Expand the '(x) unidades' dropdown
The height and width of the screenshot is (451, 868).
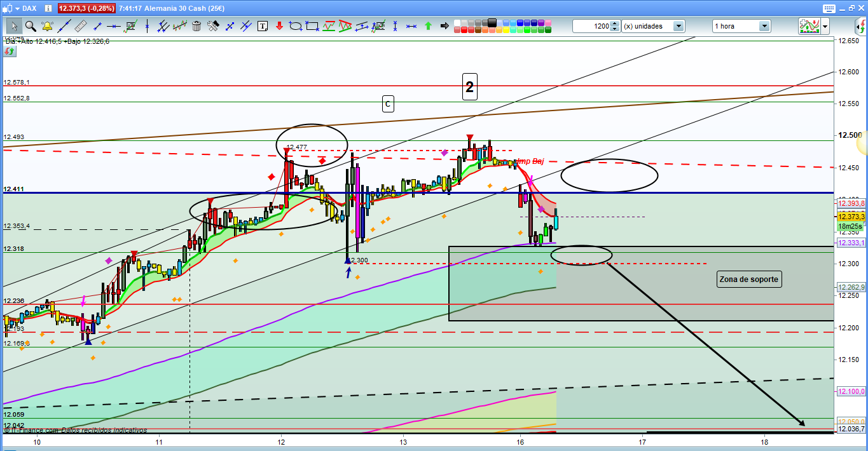[679, 26]
